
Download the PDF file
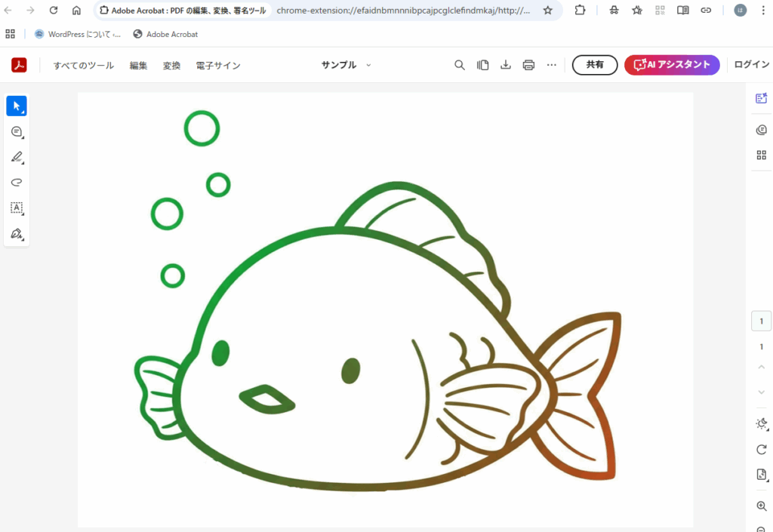coord(506,65)
